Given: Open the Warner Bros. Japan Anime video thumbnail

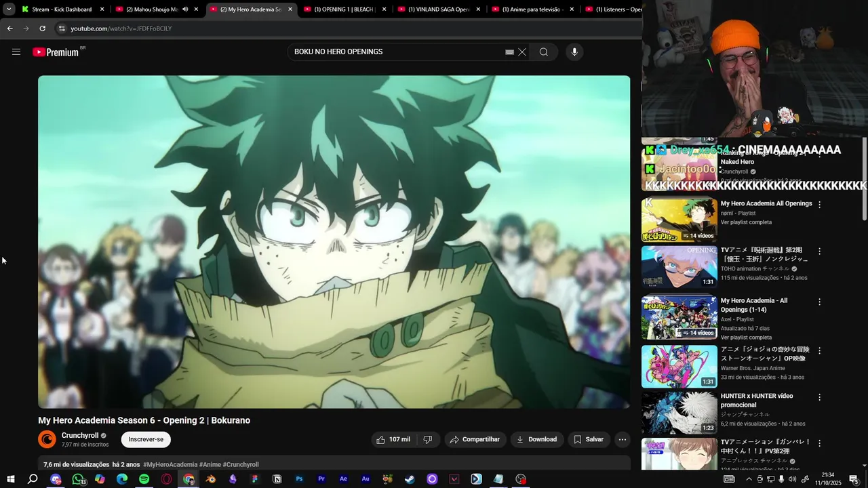Looking at the screenshot, I should point(679,367).
